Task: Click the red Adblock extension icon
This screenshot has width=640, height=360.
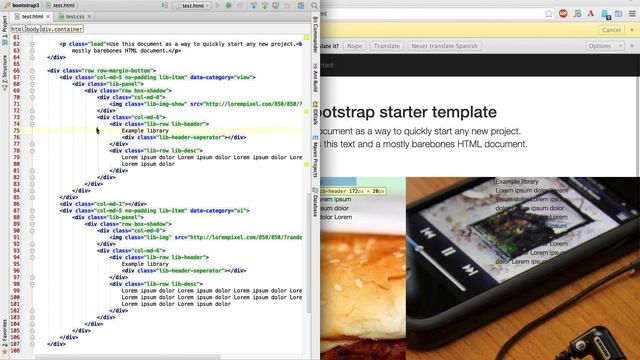Action: (563, 13)
